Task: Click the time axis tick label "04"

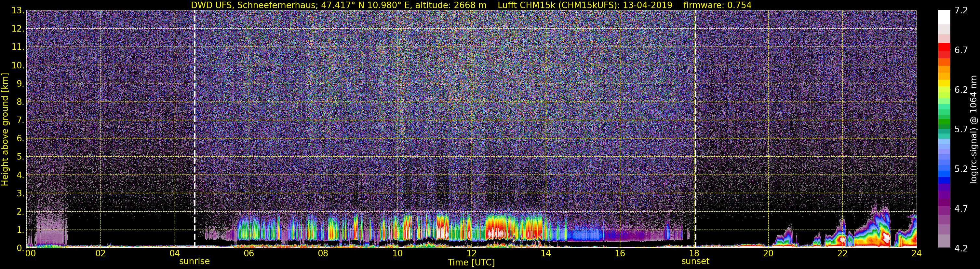Action: point(175,253)
